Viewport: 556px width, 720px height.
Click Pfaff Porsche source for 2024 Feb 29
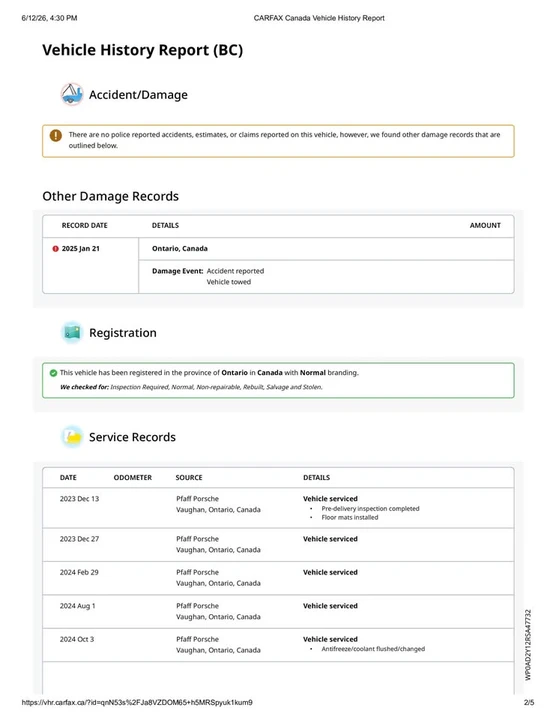coord(197,572)
